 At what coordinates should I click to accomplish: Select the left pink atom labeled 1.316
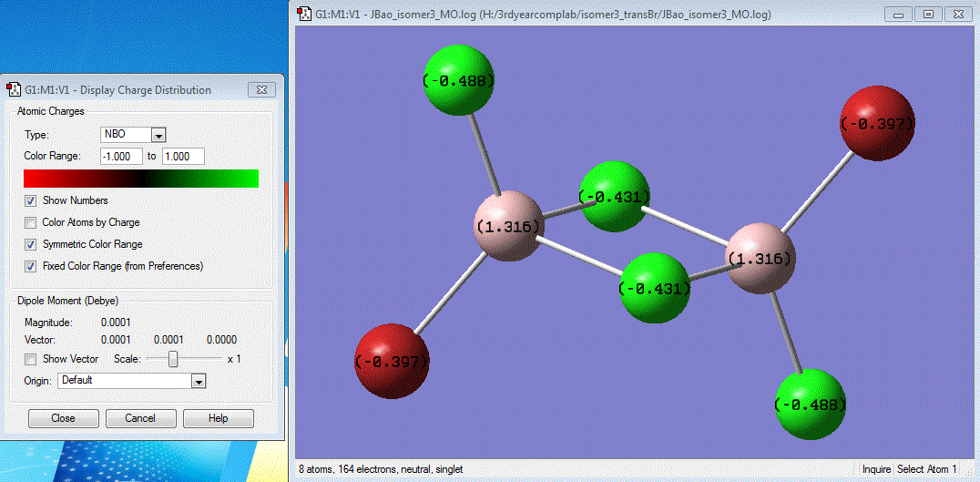(x=507, y=226)
